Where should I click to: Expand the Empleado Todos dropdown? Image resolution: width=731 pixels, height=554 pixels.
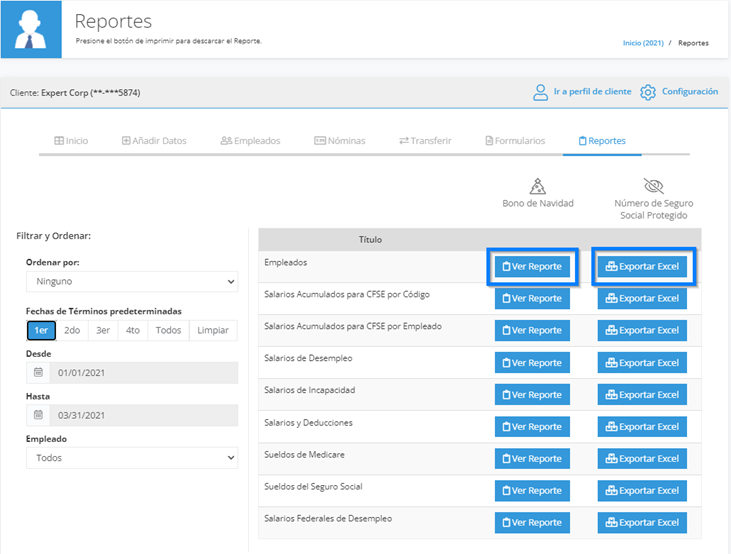point(132,458)
